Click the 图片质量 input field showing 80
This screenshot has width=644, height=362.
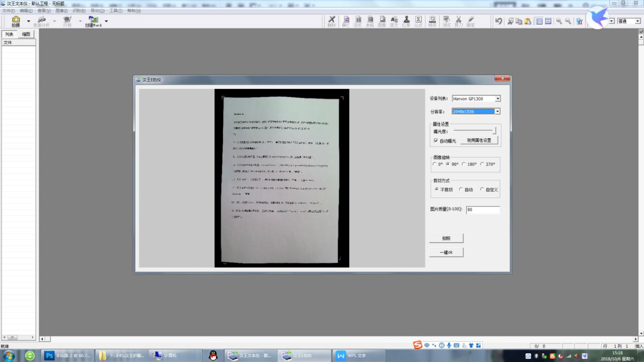tap(482, 210)
